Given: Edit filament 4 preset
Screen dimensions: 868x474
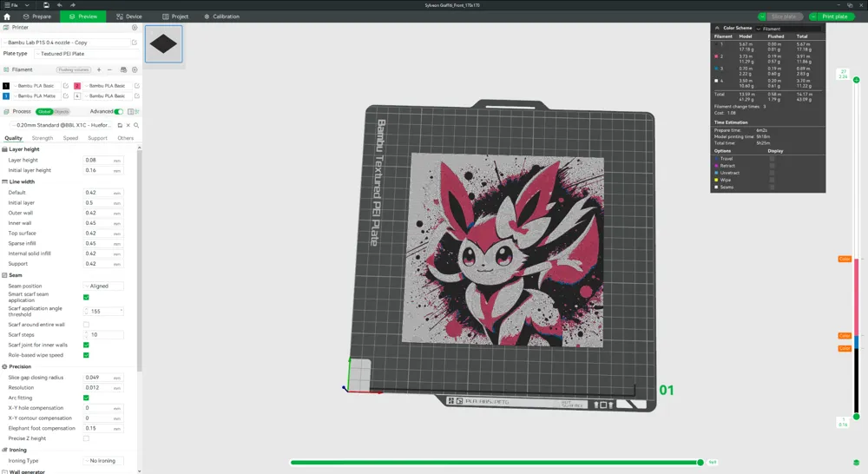Looking at the screenshot, I should 137,95.
